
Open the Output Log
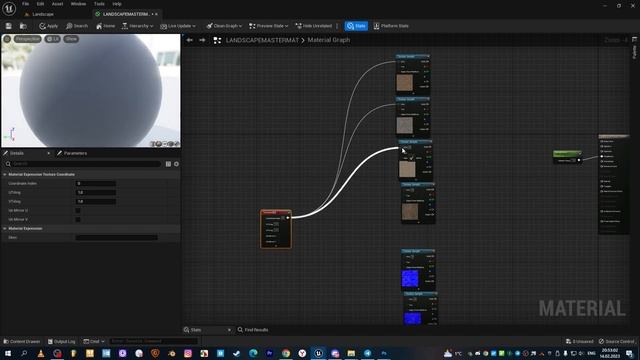62,341
